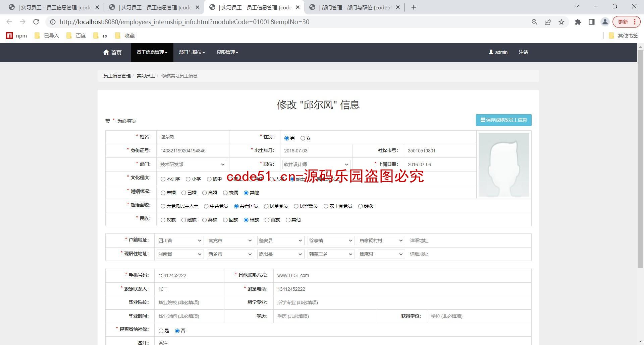Open the 其他书签 bookmarks folder
The width and height of the screenshot is (644, 345).
click(624, 36)
